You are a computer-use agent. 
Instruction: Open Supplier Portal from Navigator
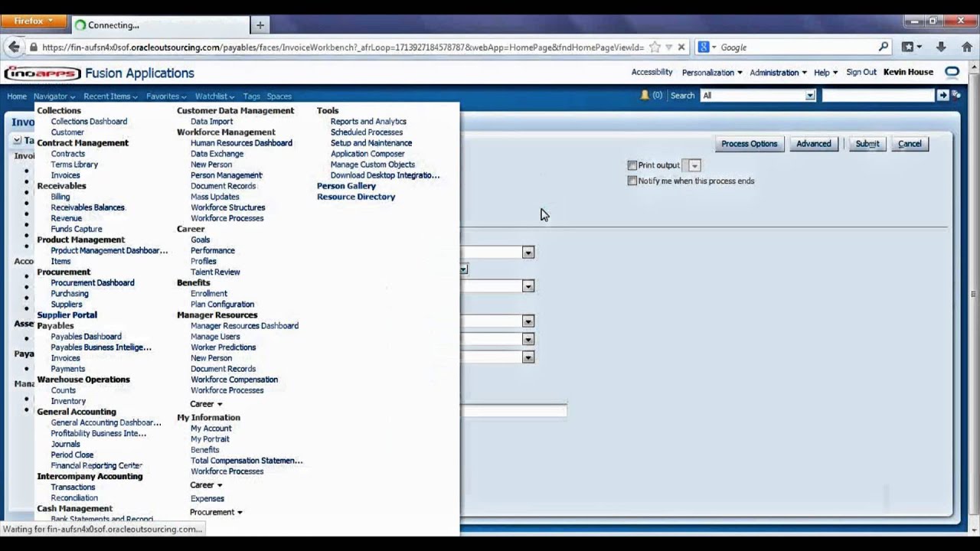(x=67, y=315)
